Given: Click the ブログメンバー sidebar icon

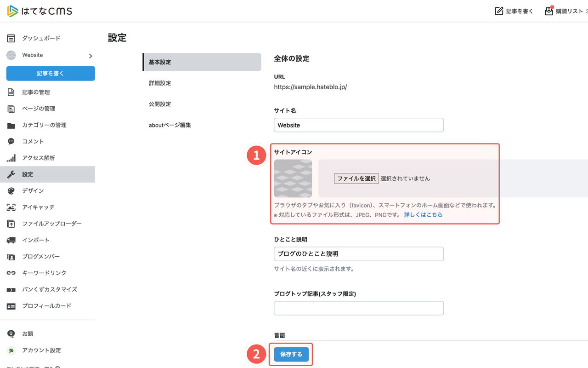Looking at the screenshot, I should [11, 256].
